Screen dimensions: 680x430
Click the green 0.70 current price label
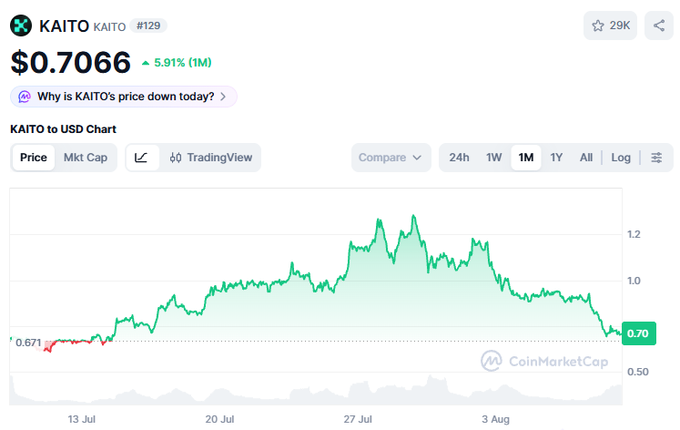tap(638, 333)
